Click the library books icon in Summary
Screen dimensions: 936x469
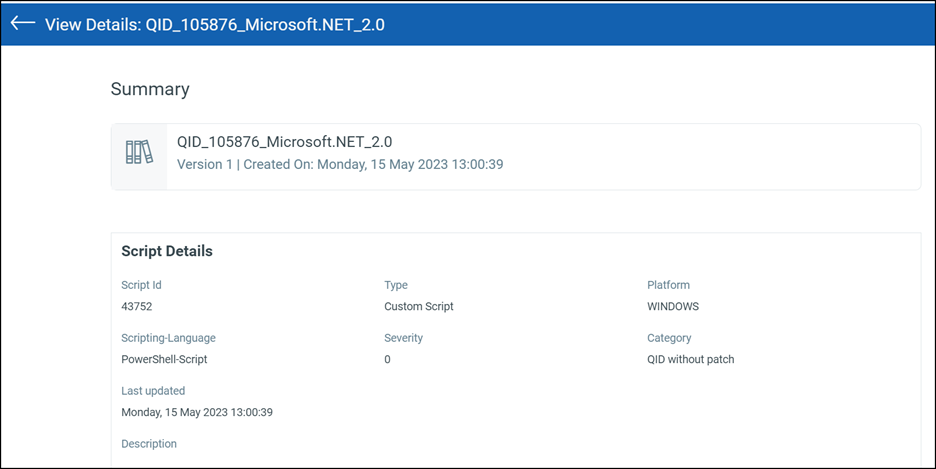pyautogui.click(x=139, y=152)
